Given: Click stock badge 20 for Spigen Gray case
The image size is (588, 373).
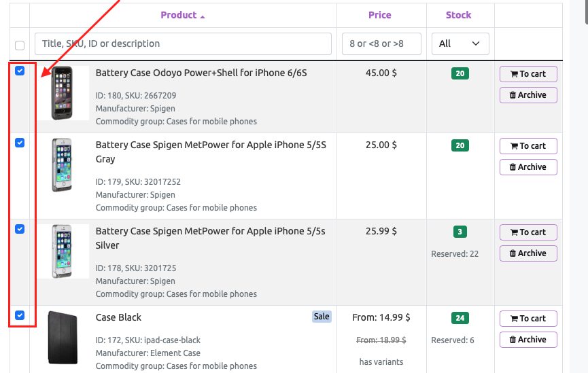Looking at the screenshot, I should (460, 145).
